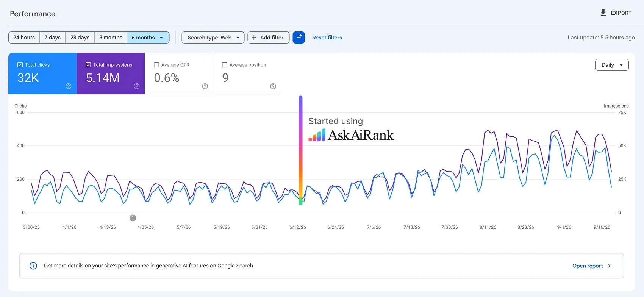Click the 0.6% average CTR value
The height and width of the screenshot is (297, 644).
[167, 78]
